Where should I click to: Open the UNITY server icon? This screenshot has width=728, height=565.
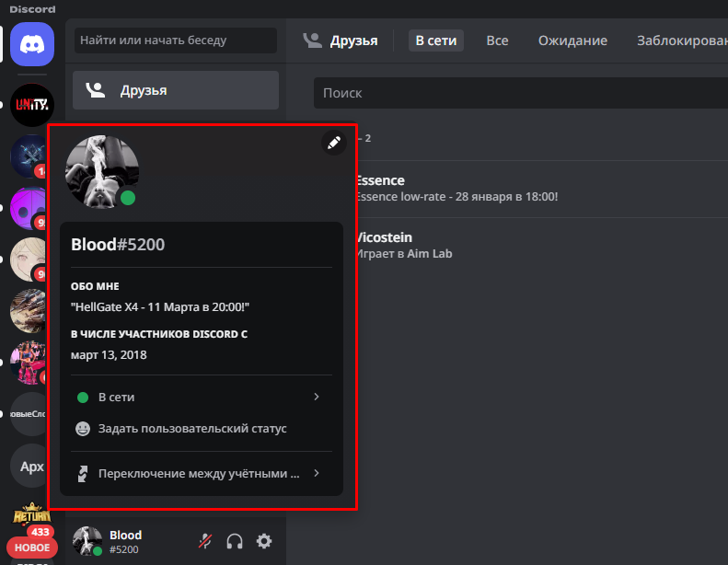pyautogui.click(x=32, y=105)
